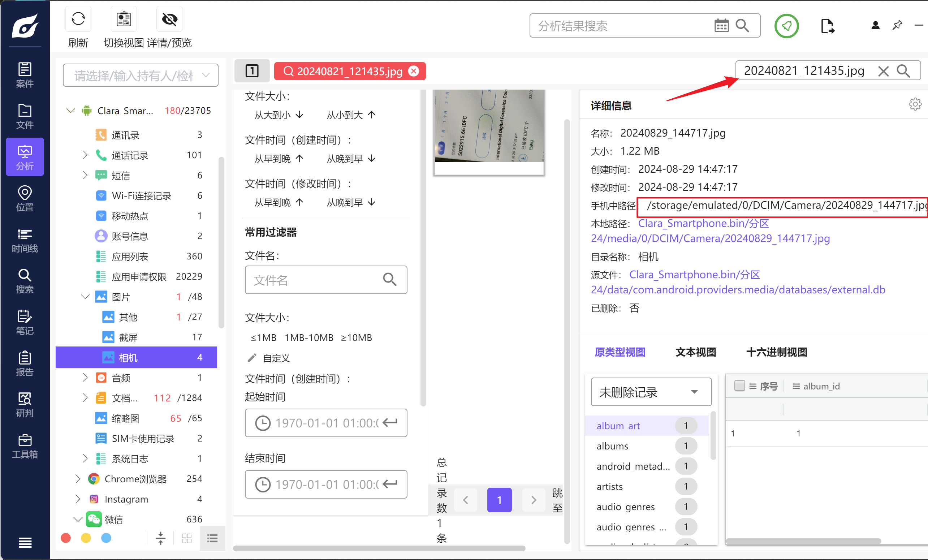This screenshot has width=928, height=560.
Task: Check the 序号 header checkbox
Action: point(739,385)
